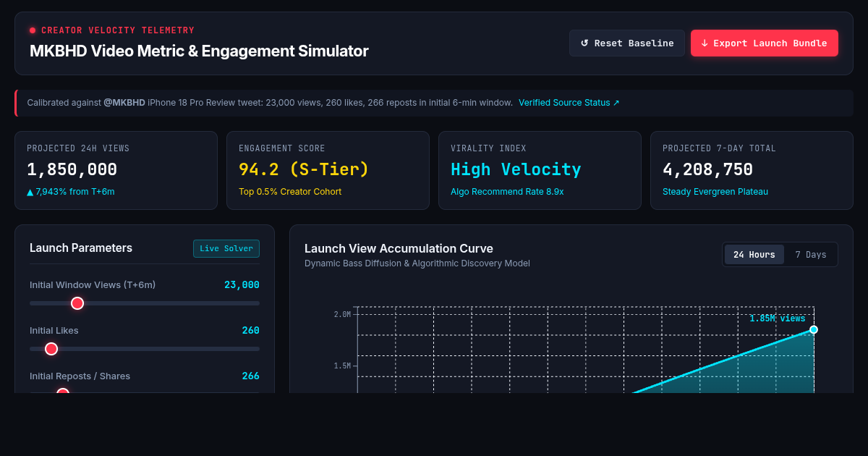This screenshot has width=868, height=456.
Task: Click the red Creator Velocity Telemetry dot
Action: pos(33,30)
